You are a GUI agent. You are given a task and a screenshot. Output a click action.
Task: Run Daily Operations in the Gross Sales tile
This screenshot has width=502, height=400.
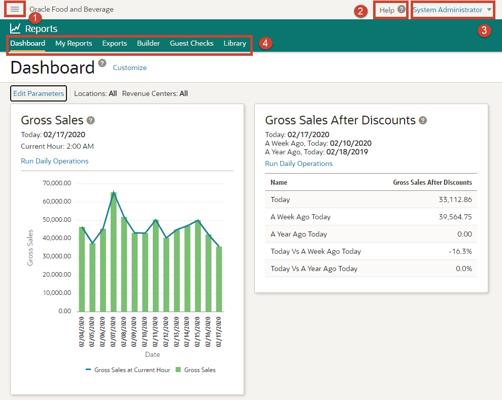[55, 161]
